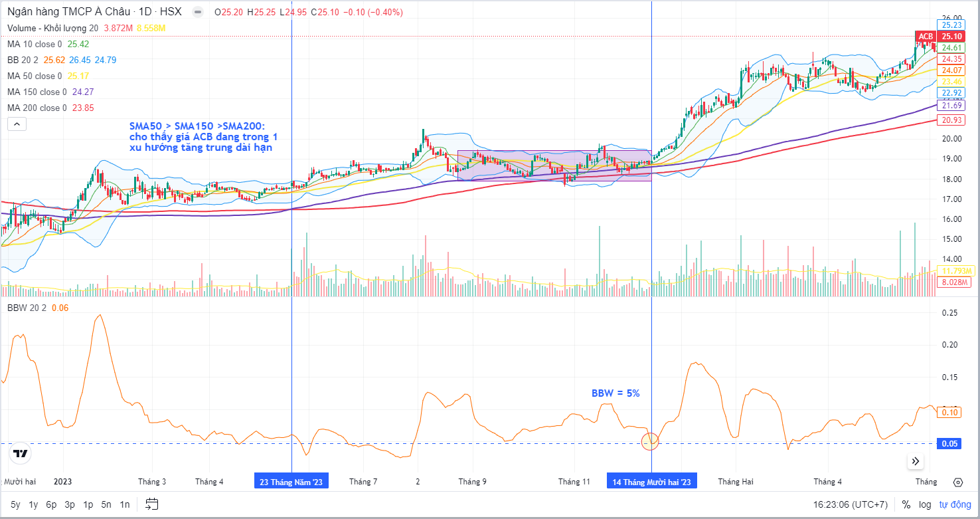Image resolution: width=980 pixels, height=519 pixels.
Task: Click the Tháng 11 time axis label
Action: tap(574, 482)
